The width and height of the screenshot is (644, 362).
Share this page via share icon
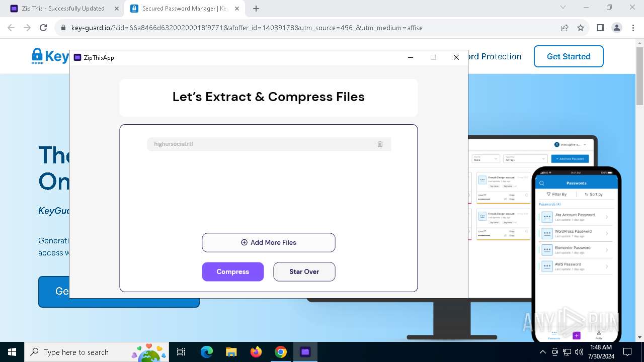pyautogui.click(x=565, y=28)
